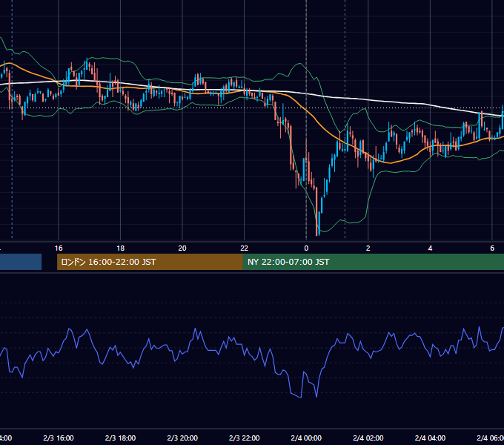
Task: Click the 18 hour label on the upper axis
Action: click(x=121, y=248)
